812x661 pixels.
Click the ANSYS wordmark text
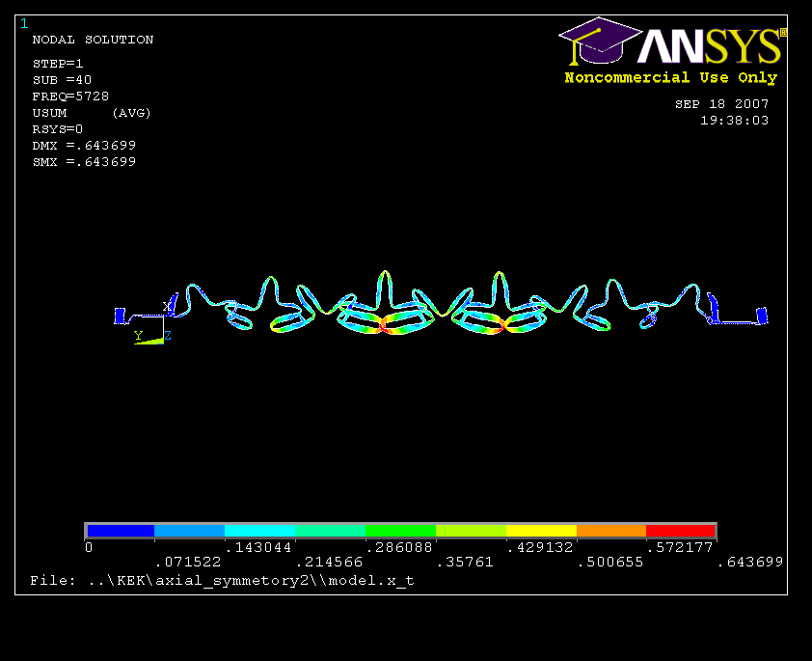pos(711,46)
